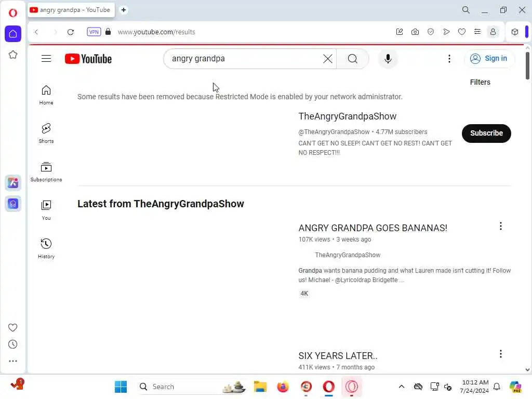Viewport: 532px width, 399px height.
Task: Switch to angry grandpa YouTube tab
Action: (71, 10)
